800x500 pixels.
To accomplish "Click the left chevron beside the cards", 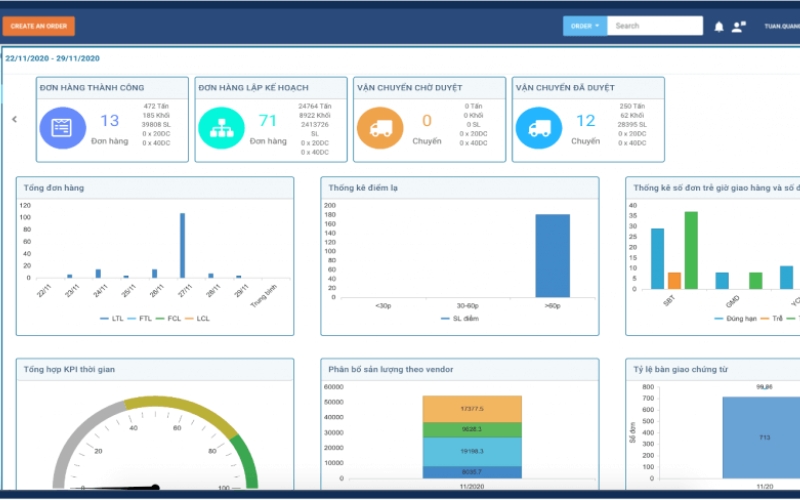I will click(14, 119).
